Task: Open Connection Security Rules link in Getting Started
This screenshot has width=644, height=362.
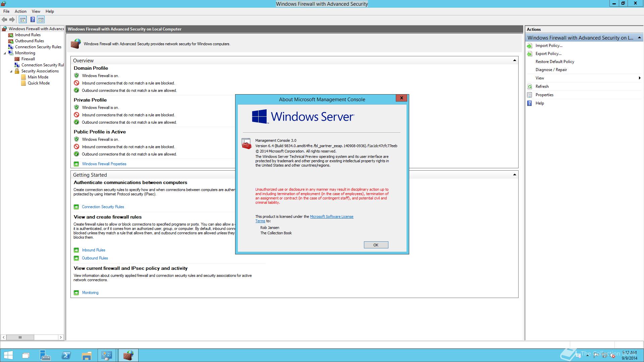Action: click(x=103, y=207)
